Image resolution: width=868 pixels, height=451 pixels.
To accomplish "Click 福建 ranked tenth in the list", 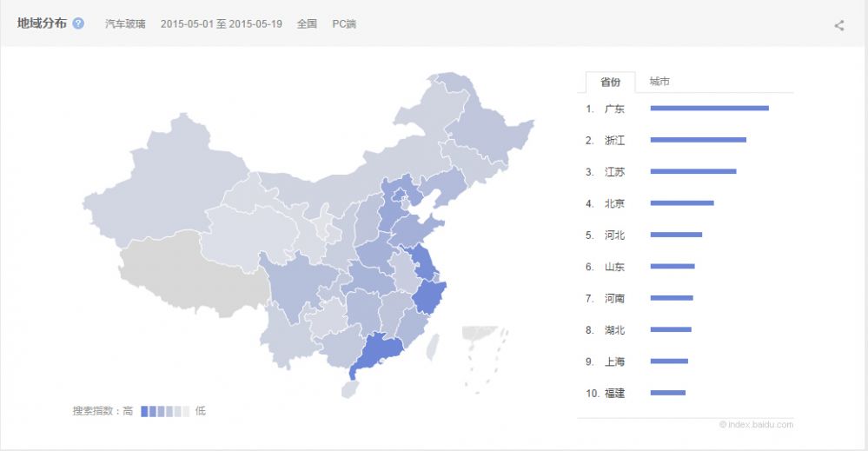I will coord(614,393).
